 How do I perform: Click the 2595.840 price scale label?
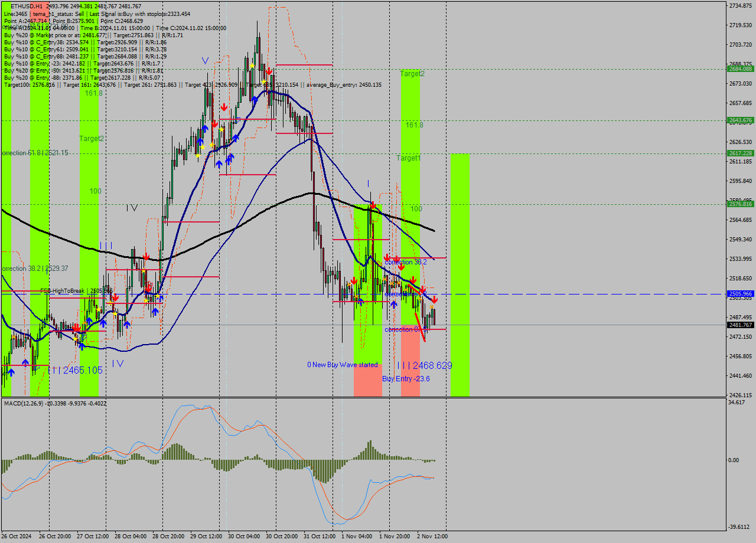click(740, 181)
